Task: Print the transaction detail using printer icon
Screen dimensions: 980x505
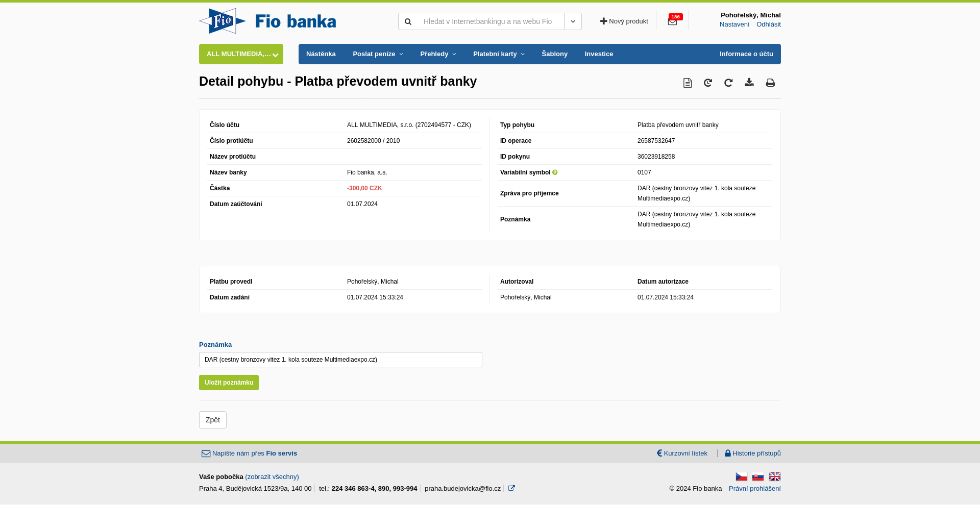Action: (770, 83)
